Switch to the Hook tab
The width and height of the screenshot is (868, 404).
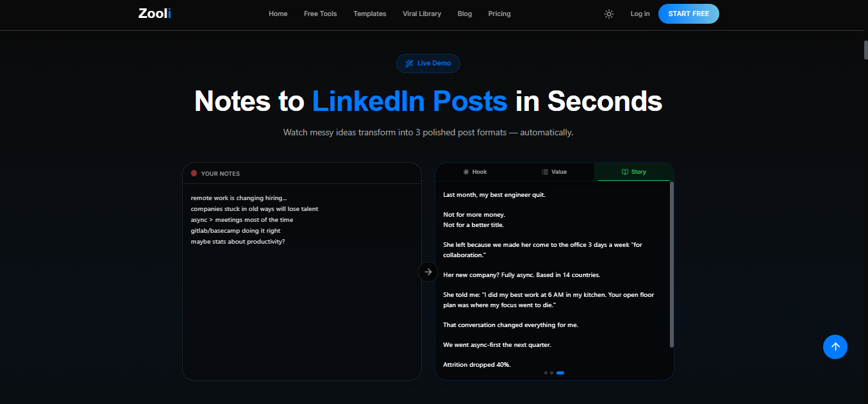pyautogui.click(x=475, y=172)
